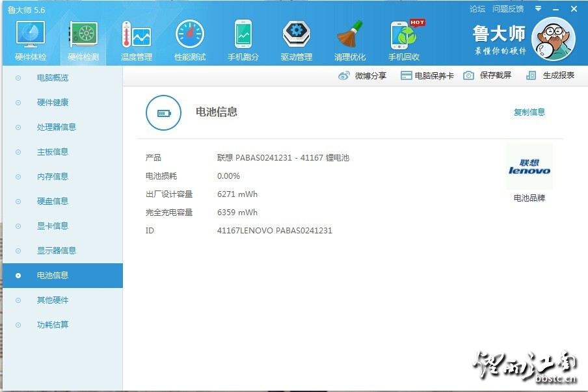Open the title bar dropdown menu arrow
The image size is (588, 392).
click(x=538, y=8)
